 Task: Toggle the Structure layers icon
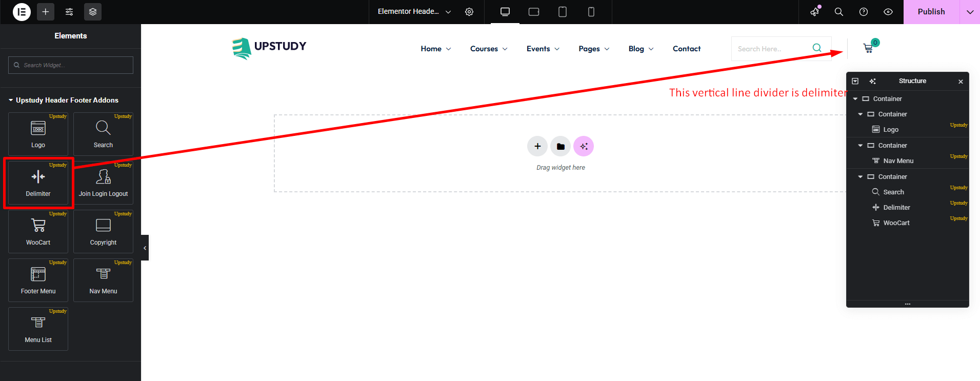[x=93, y=12]
